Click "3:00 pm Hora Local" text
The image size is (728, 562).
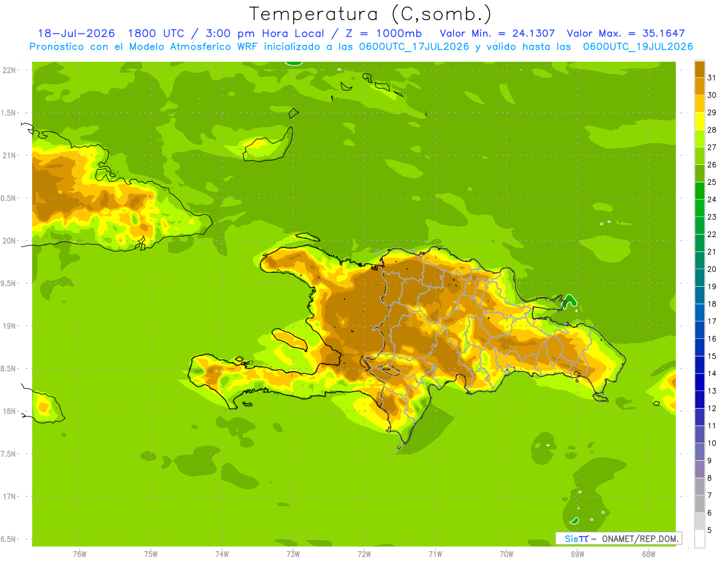click(265, 34)
